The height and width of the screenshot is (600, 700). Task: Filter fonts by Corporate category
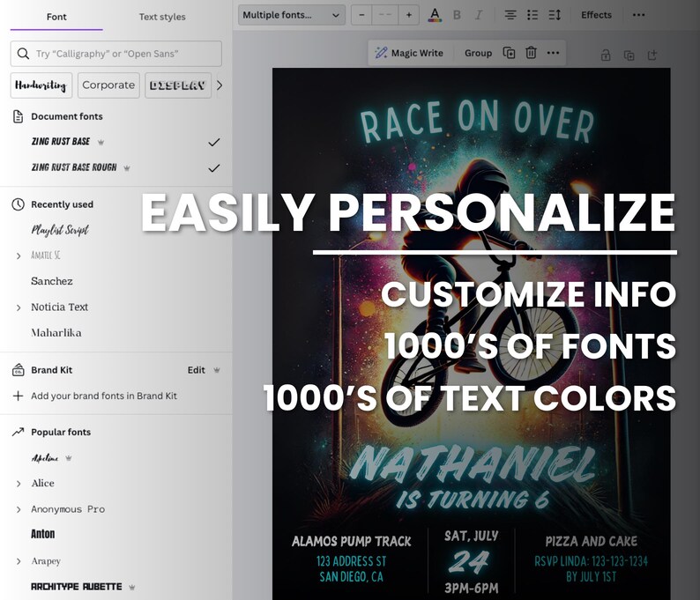(x=108, y=85)
